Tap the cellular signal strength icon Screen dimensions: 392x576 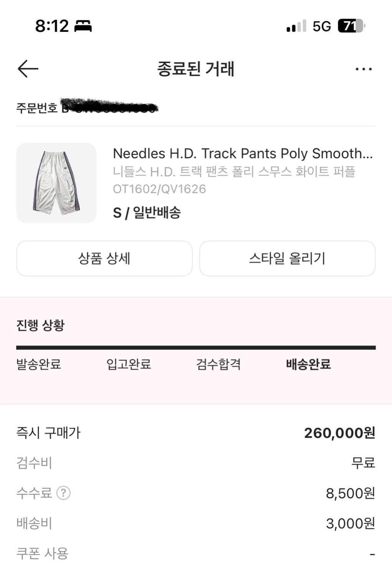tap(296, 26)
